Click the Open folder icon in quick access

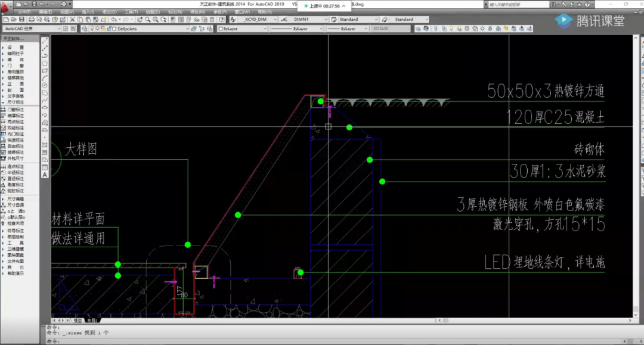coord(26,4)
